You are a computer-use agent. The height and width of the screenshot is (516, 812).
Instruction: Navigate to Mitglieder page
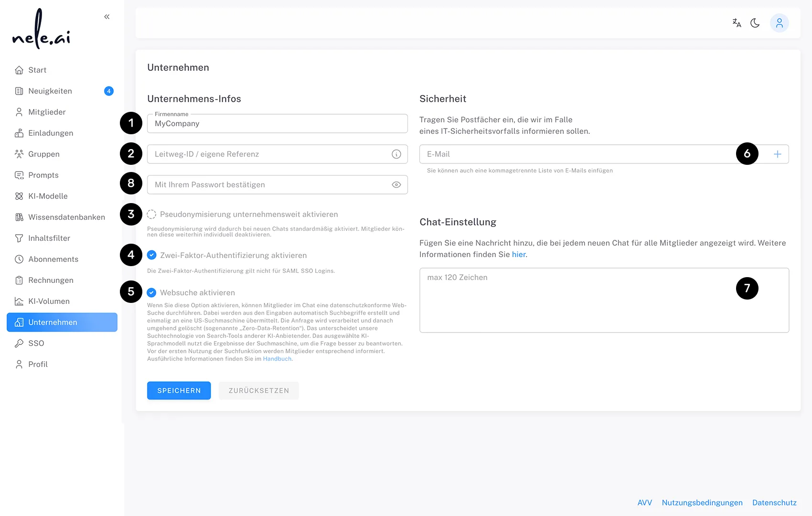click(x=47, y=112)
